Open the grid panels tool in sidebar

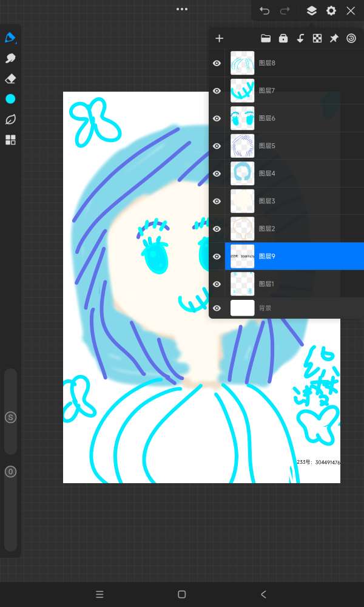(x=10, y=140)
